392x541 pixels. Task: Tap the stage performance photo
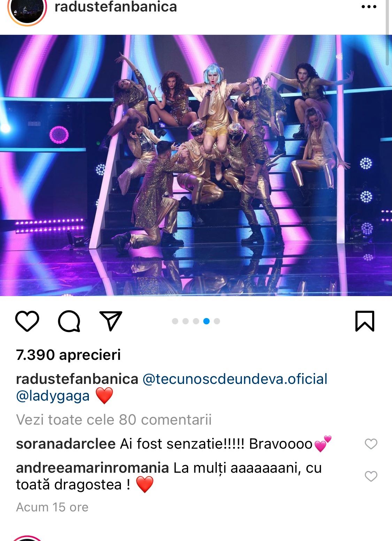[196, 165]
